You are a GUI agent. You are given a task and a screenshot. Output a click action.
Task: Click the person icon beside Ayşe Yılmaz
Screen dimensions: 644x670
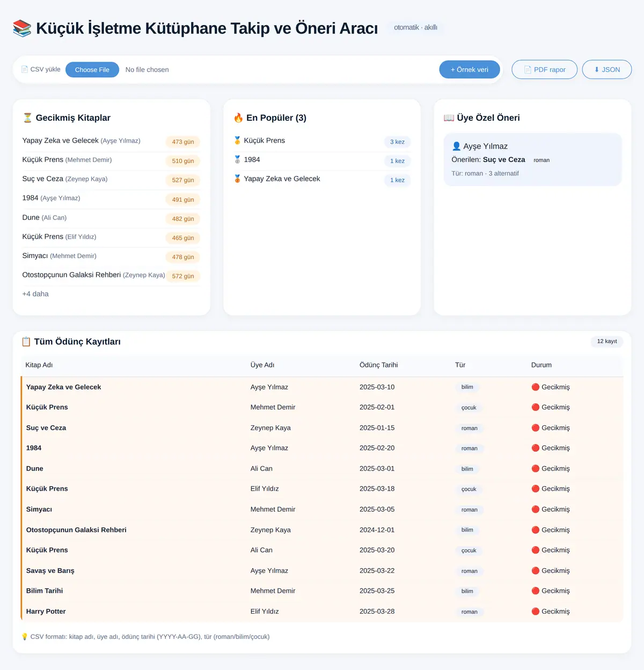457,146
